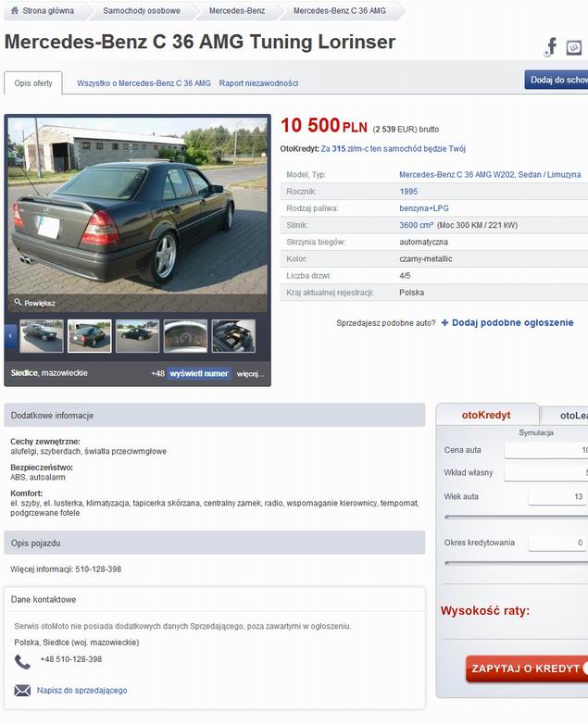Open Raport niezawodności tab
This screenshot has height=725, width=588.
pyautogui.click(x=258, y=83)
